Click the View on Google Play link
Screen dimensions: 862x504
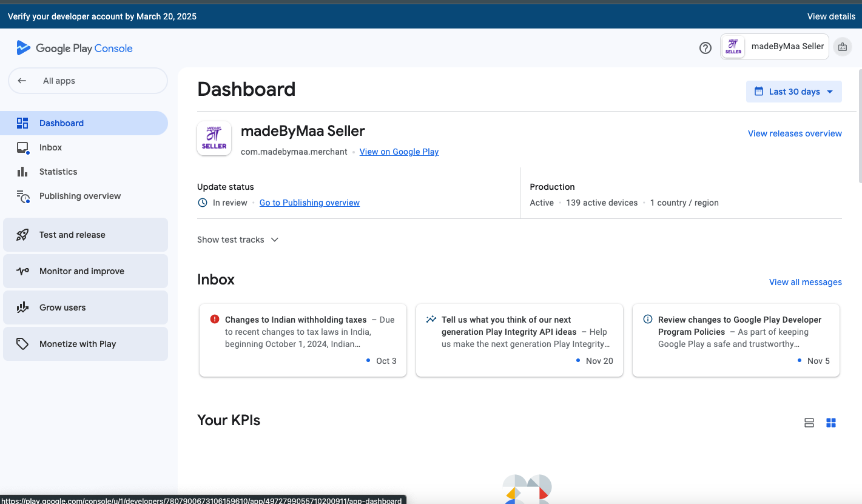pos(399,152)
